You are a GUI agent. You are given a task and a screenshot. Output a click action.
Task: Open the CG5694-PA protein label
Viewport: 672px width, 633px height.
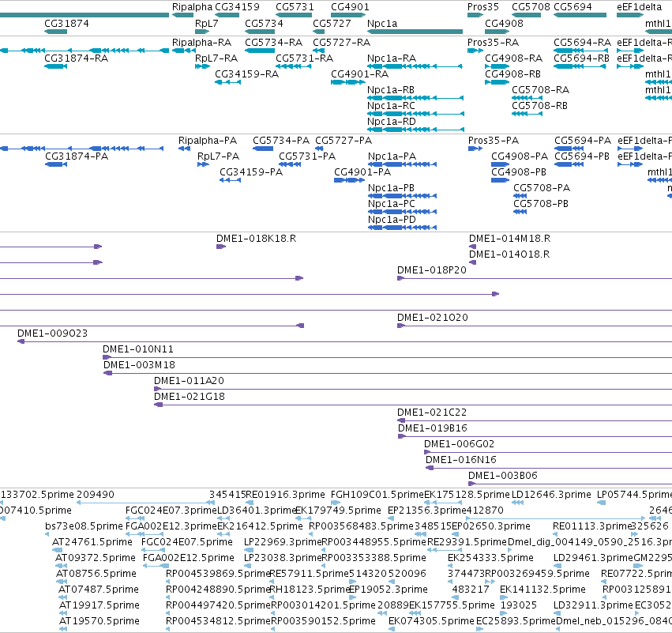tap(583, 141)
